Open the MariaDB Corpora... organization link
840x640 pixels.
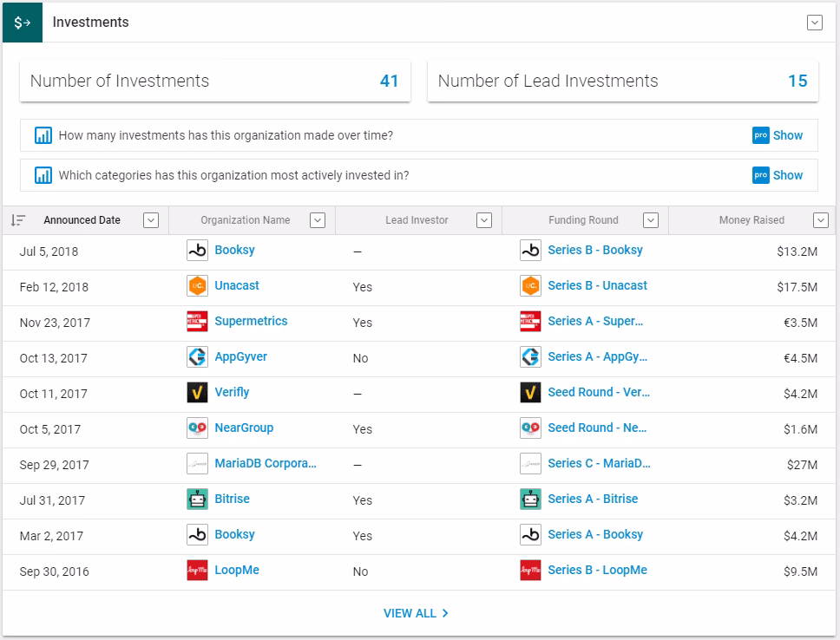point(266,463)
